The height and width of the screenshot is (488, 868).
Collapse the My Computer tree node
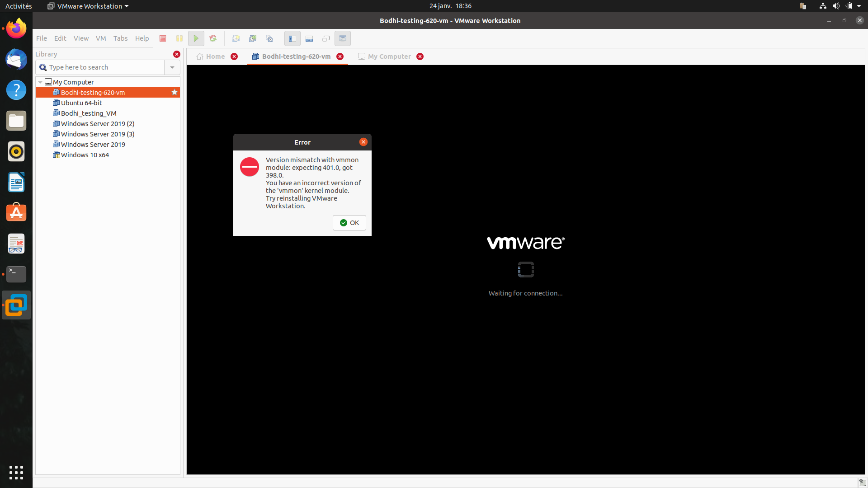40,82
